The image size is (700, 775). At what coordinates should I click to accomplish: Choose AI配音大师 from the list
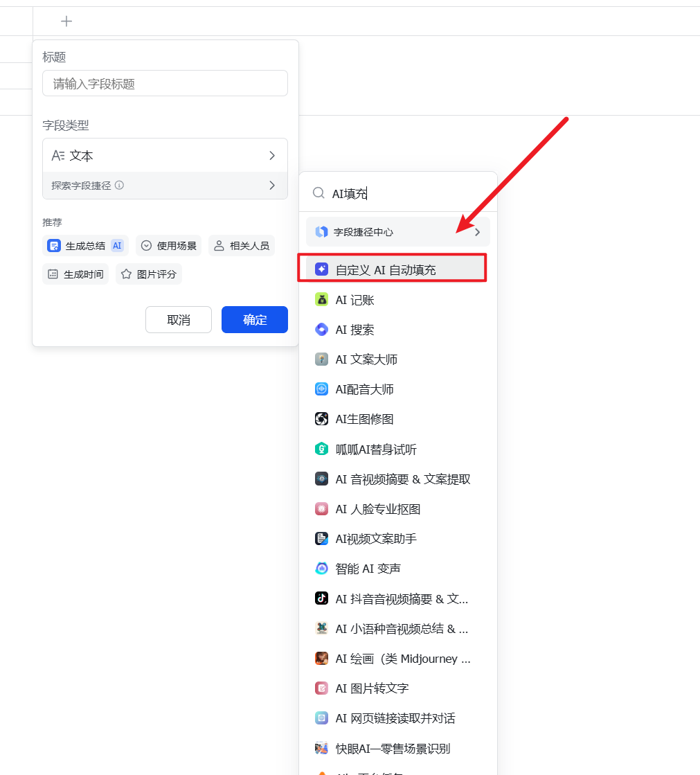tap(396, 389)
